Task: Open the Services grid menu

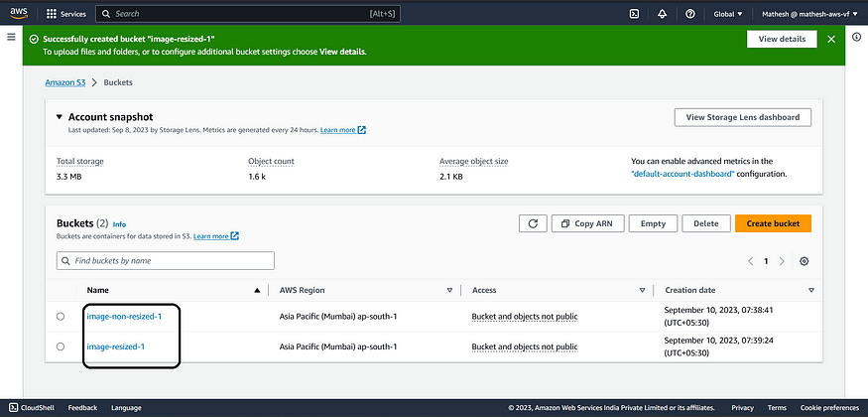Action: pyautogui.click(x=65, y=14)
